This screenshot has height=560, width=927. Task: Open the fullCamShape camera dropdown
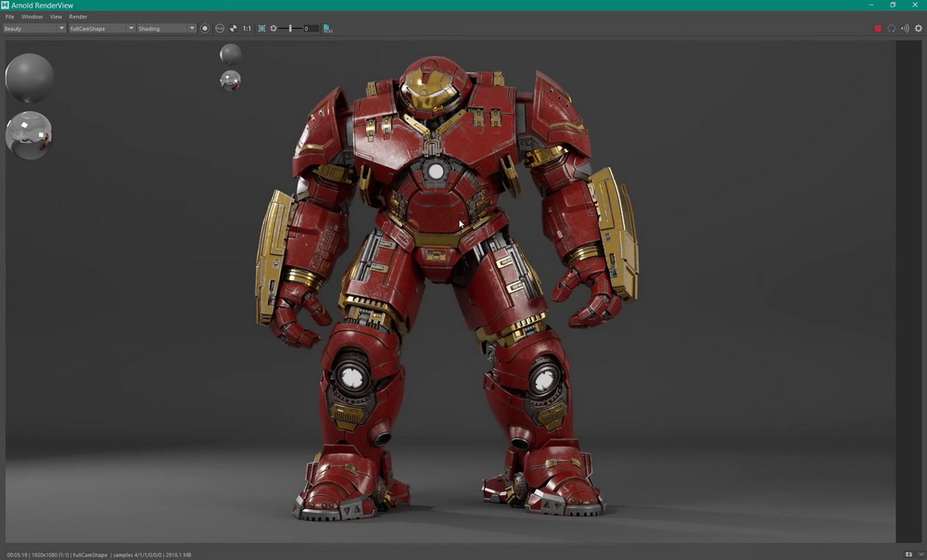pos(102,29)
